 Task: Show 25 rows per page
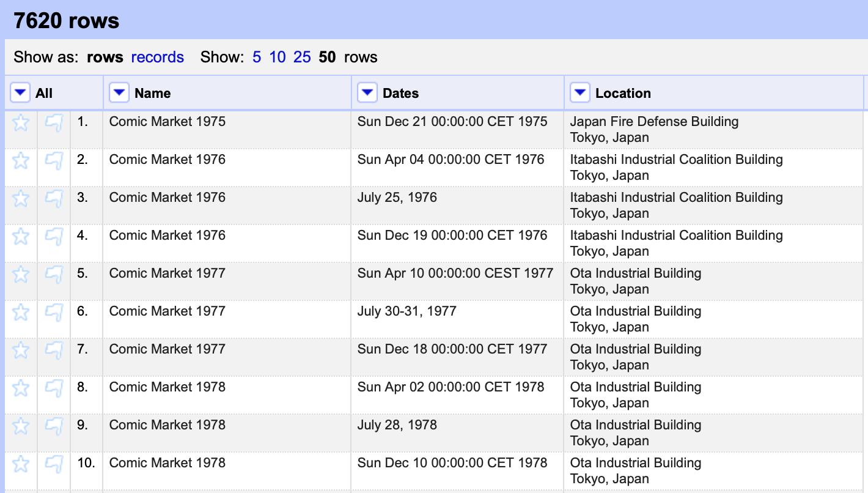click(302, 57)
